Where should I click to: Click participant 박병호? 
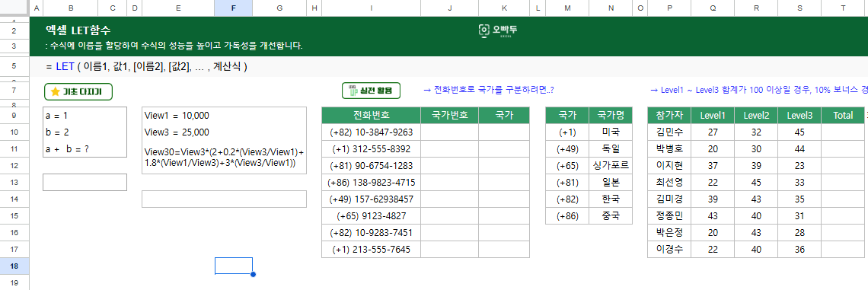[x=669, y=149]
